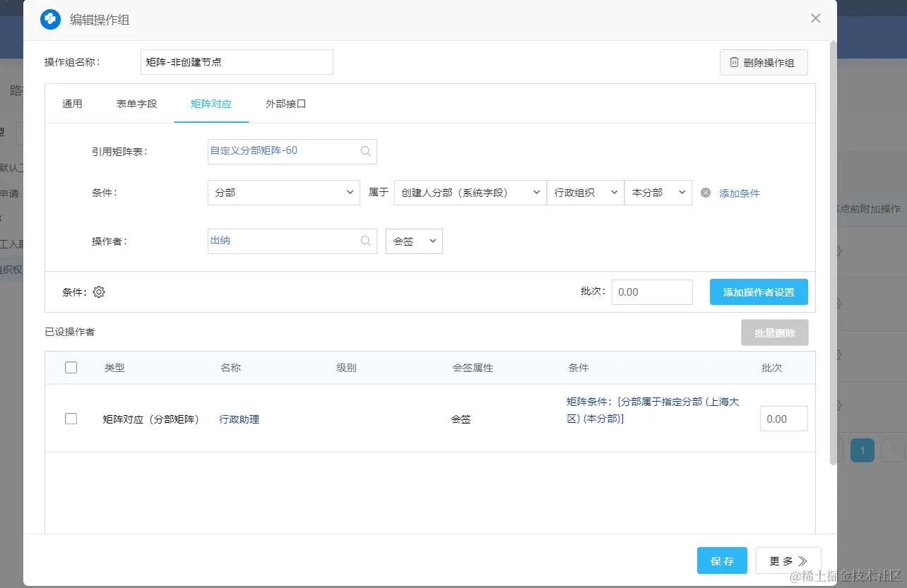The image size is (907, 588).
Task: Expand the 本分部 dropdown
Action: pos(658,193)
